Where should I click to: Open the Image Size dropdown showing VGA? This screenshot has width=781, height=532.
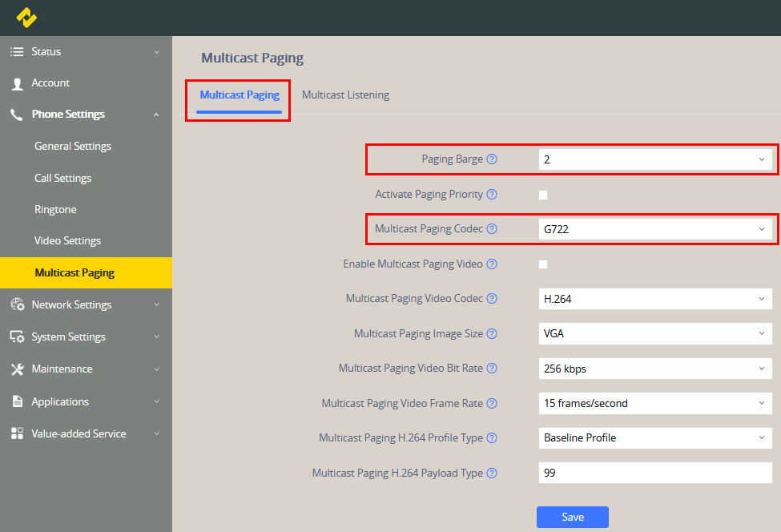(x=655, y=334)
